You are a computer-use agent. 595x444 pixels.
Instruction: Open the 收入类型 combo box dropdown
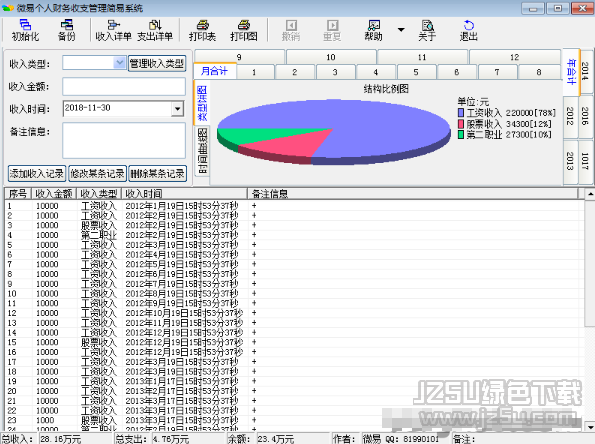click(120, 63)
